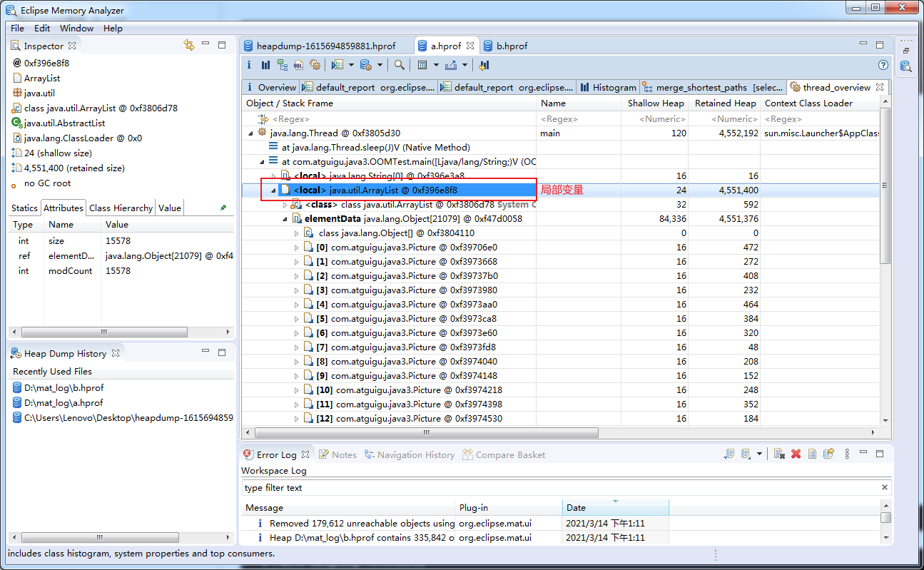Click the open log file icon
This screenshot has height=570, width=924.
(x=813, y=454)
